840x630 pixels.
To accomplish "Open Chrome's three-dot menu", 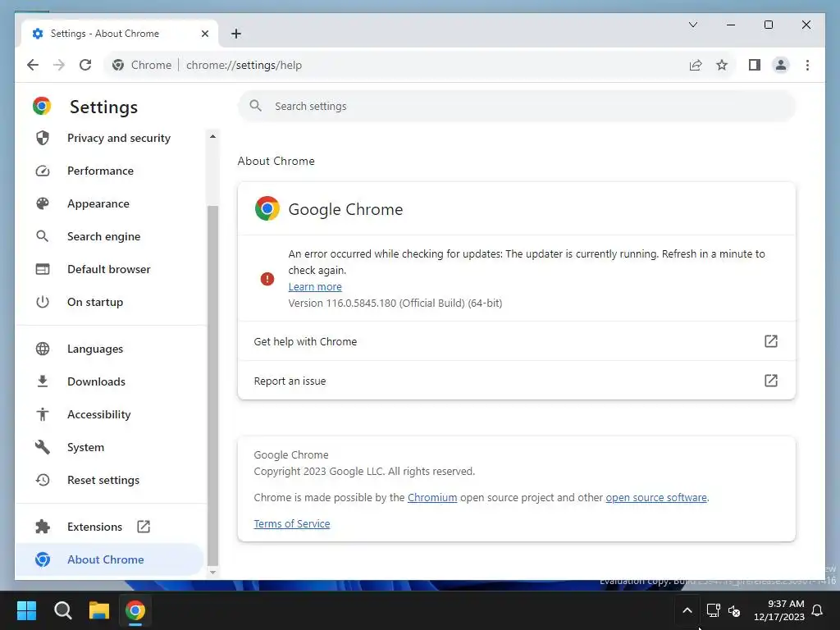I will pos(807,65).
